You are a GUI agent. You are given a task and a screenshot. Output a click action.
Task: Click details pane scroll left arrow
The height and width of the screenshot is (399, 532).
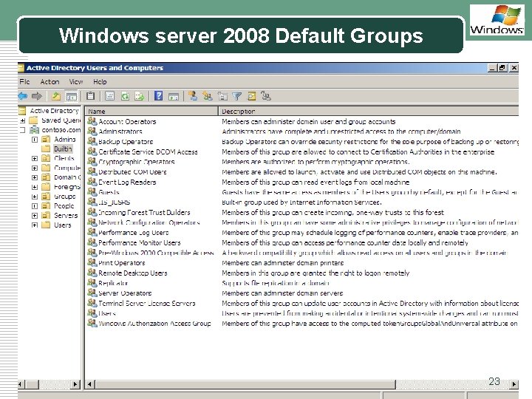tap(90, 384)
